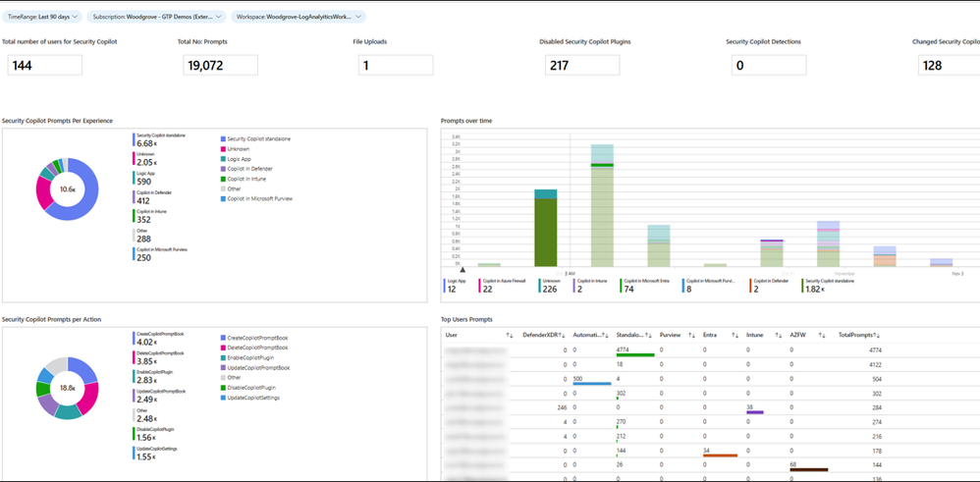Click the Other 288 metric
Image resolution: width=980 pixels, height=482 pixels.
click(142, 235)
